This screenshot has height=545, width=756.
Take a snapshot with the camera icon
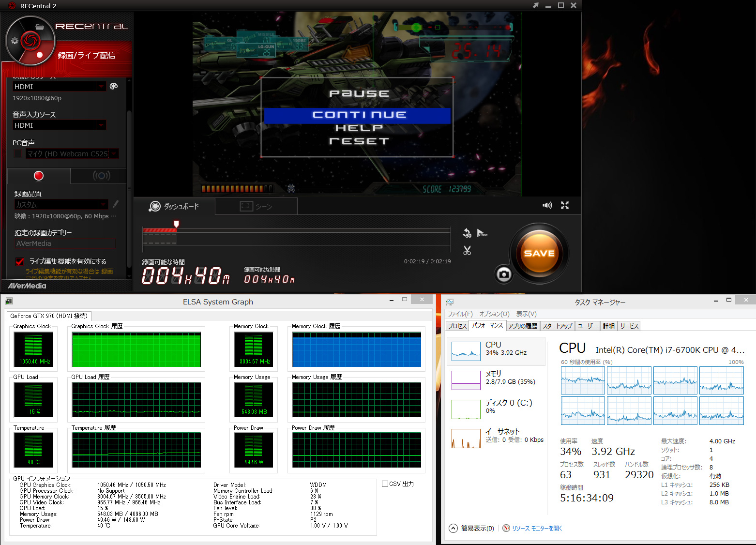(x=504, y=274)
